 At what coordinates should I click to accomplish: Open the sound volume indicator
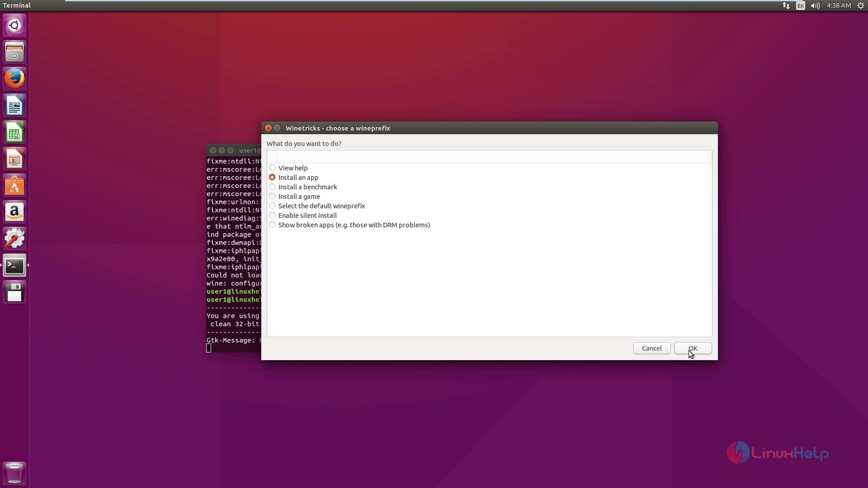(x=815, y=5)
